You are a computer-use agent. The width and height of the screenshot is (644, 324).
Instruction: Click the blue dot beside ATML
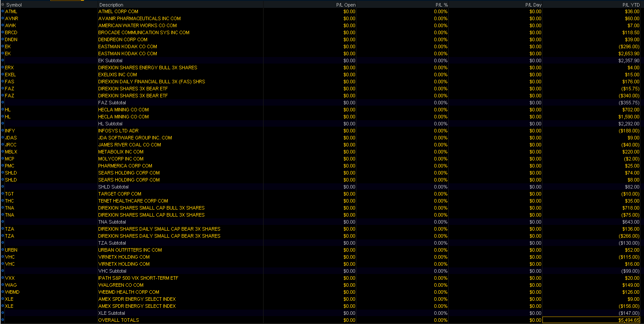coord(3,11)
